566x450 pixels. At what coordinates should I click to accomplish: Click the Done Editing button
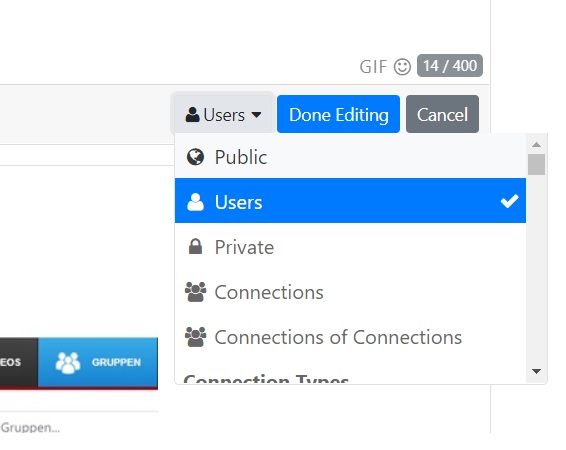click(338, 114)
